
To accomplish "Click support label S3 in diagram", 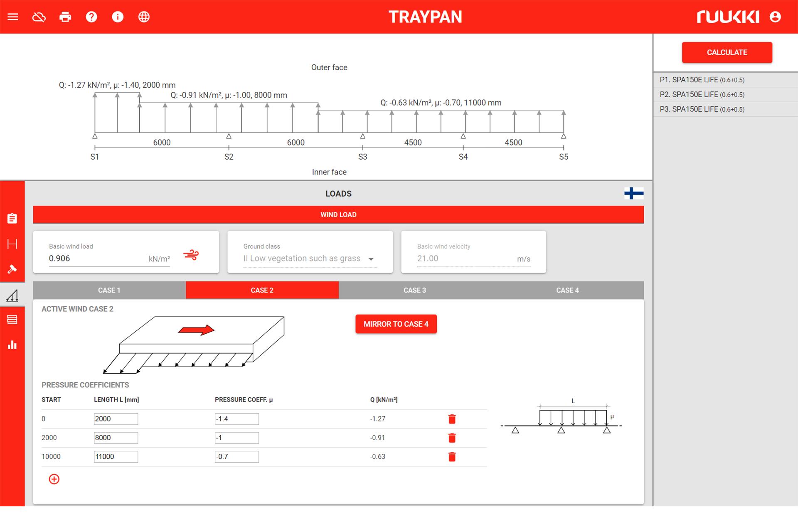I will click(x=363, y=157).
